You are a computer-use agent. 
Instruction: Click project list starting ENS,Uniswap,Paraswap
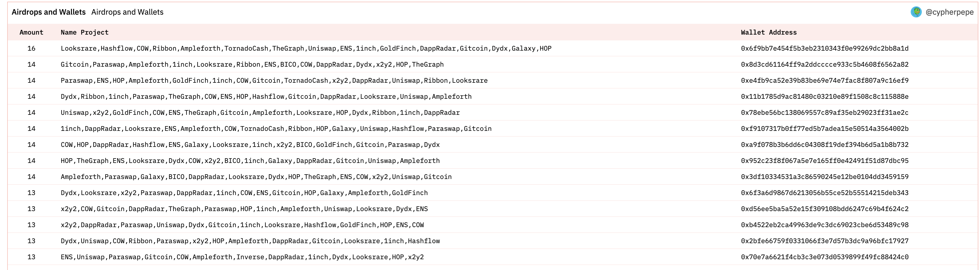click(x=242, y=257)
